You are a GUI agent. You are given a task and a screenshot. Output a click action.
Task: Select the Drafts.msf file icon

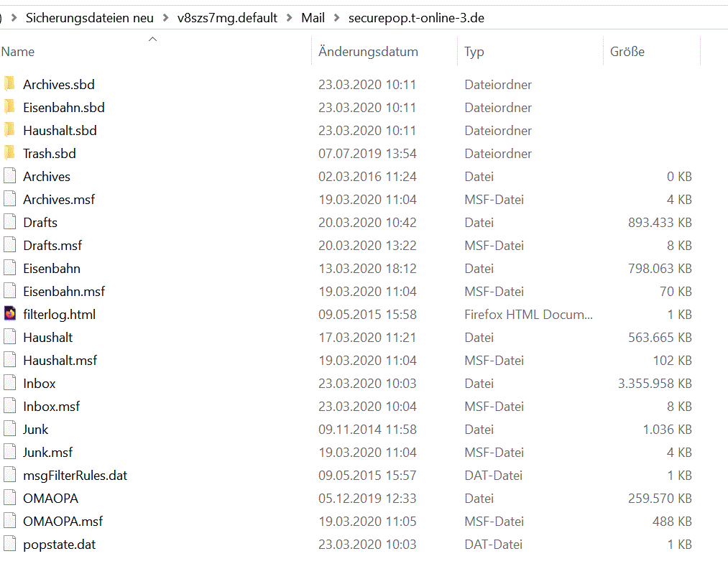point(9,245)
